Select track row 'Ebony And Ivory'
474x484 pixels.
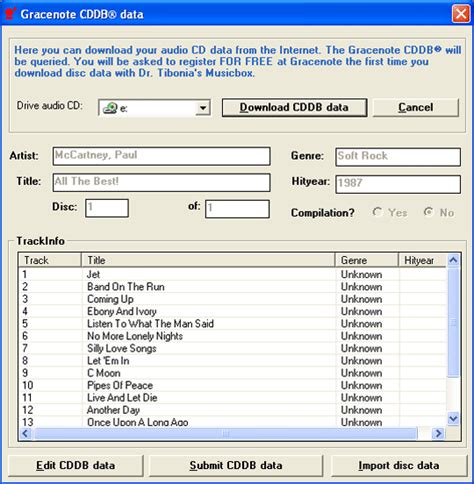(233, 311)
